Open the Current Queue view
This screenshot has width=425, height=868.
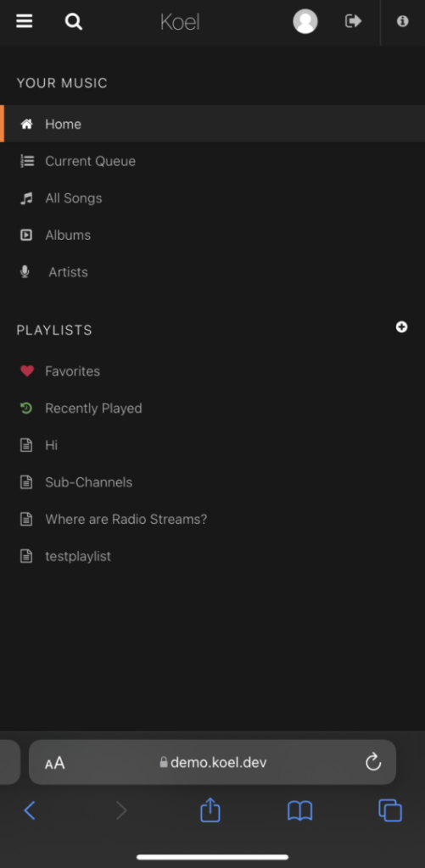coord(213,161)
